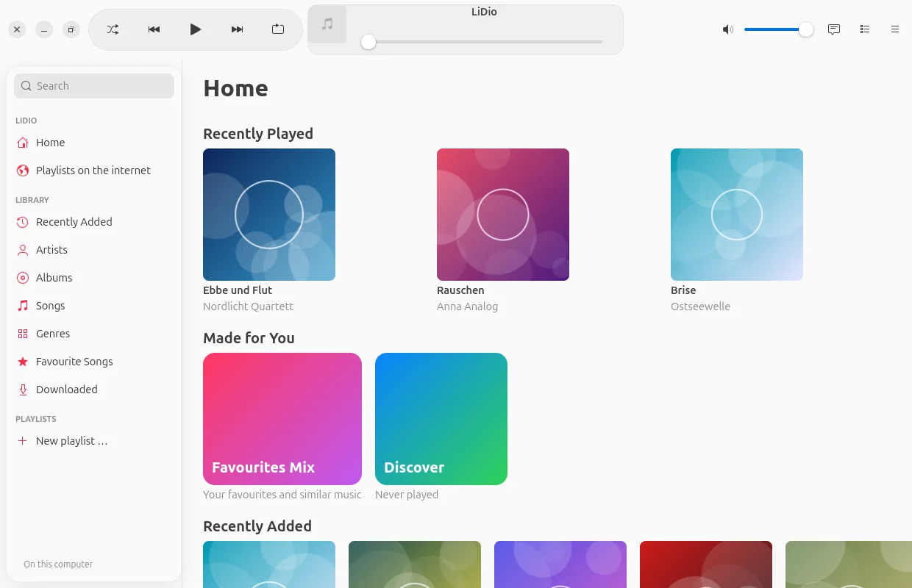Open the Discover mix card
Image resolution: width=912 pixels, height=588 pixels.
pyautogui.click(x=441, y=419)
